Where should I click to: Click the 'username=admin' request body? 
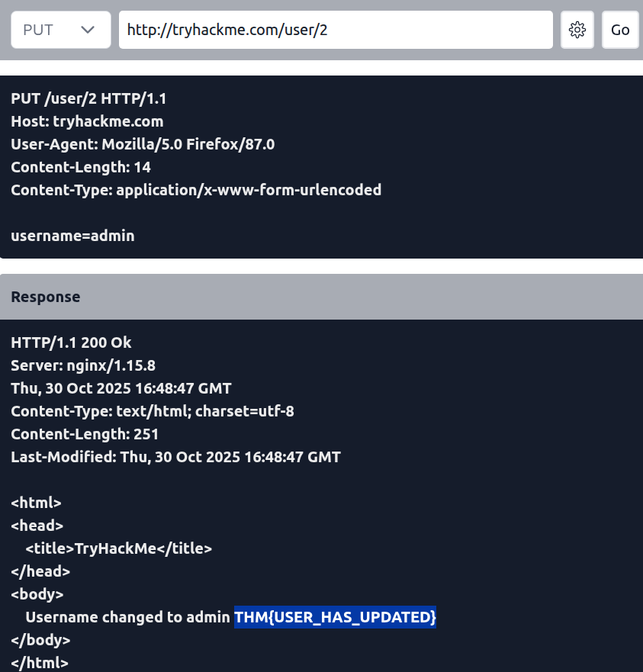72,236
